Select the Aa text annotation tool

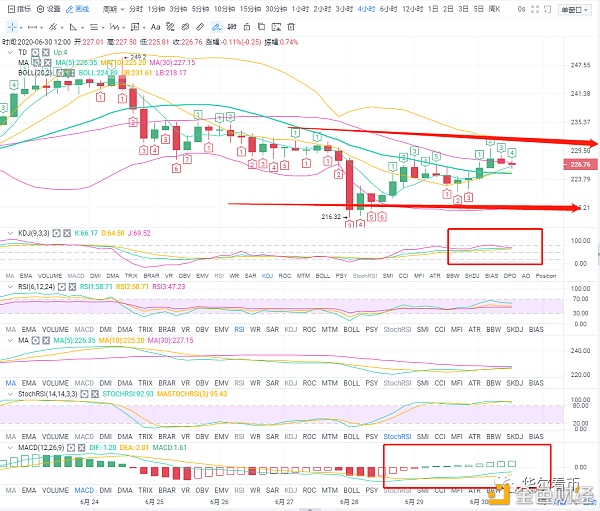tap(155, 27)
